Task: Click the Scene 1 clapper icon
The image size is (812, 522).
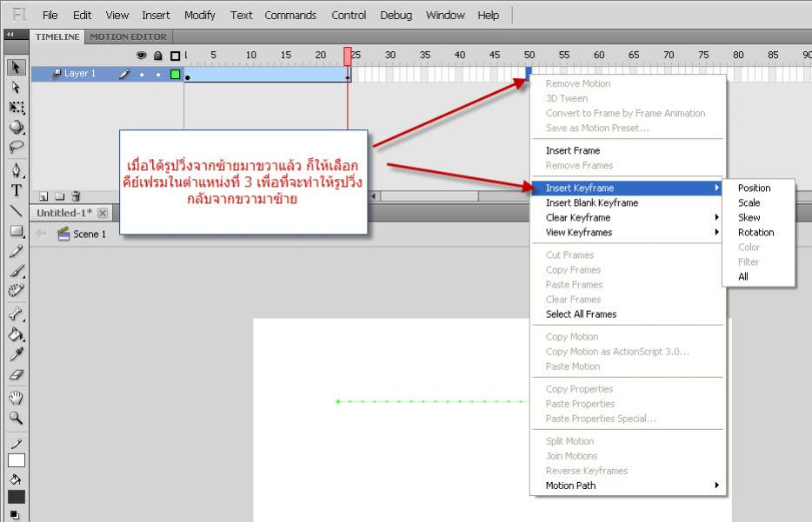Action: (63, 234)
